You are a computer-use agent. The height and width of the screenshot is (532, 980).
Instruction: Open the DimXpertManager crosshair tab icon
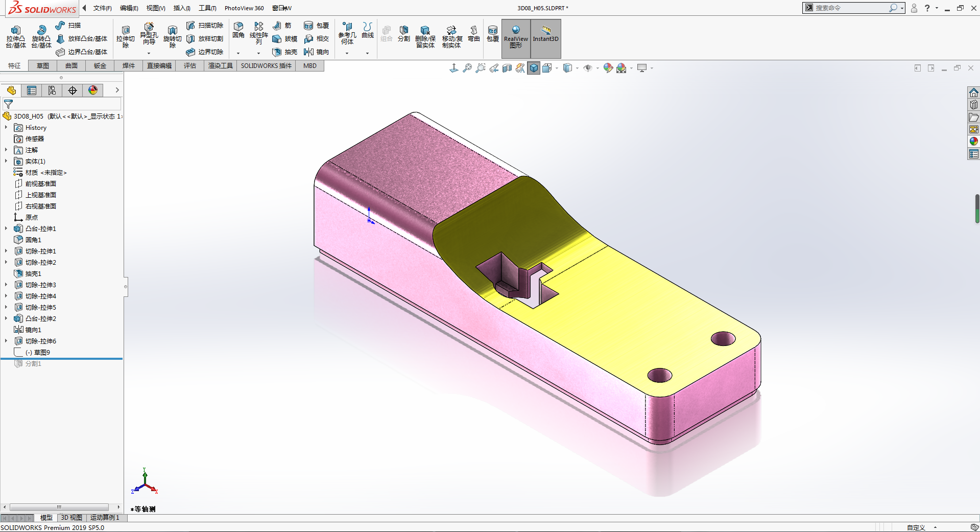pos(73,90)
